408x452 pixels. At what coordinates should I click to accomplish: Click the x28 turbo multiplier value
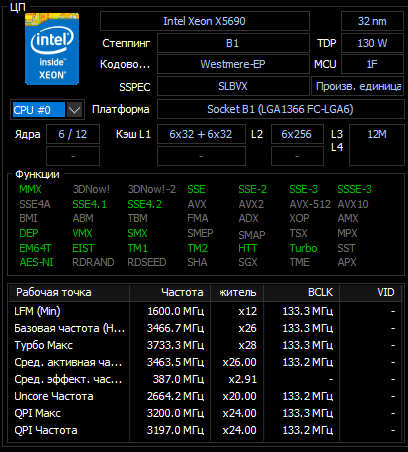point(247,345)
